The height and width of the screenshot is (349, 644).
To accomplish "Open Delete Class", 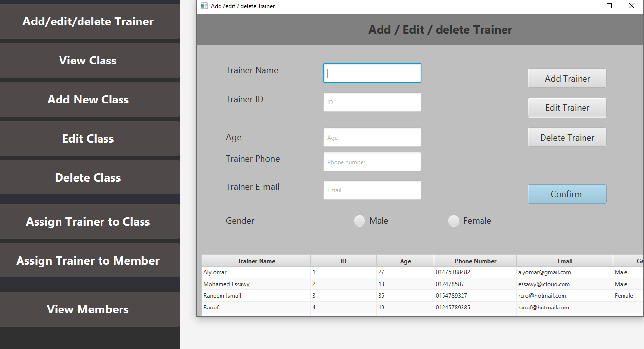I will click(88, 177).
